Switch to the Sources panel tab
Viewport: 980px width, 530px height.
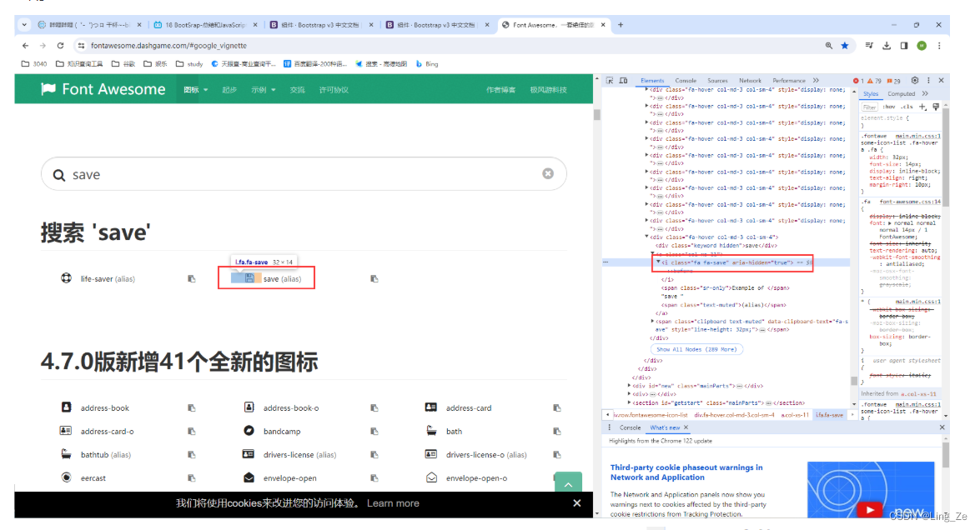click(x=717, y=81)
